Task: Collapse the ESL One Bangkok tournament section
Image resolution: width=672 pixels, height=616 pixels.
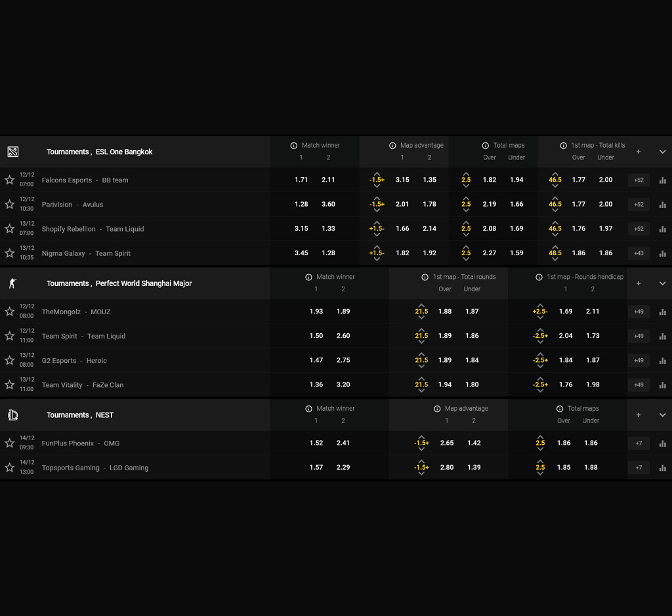Action: [662, 152]
